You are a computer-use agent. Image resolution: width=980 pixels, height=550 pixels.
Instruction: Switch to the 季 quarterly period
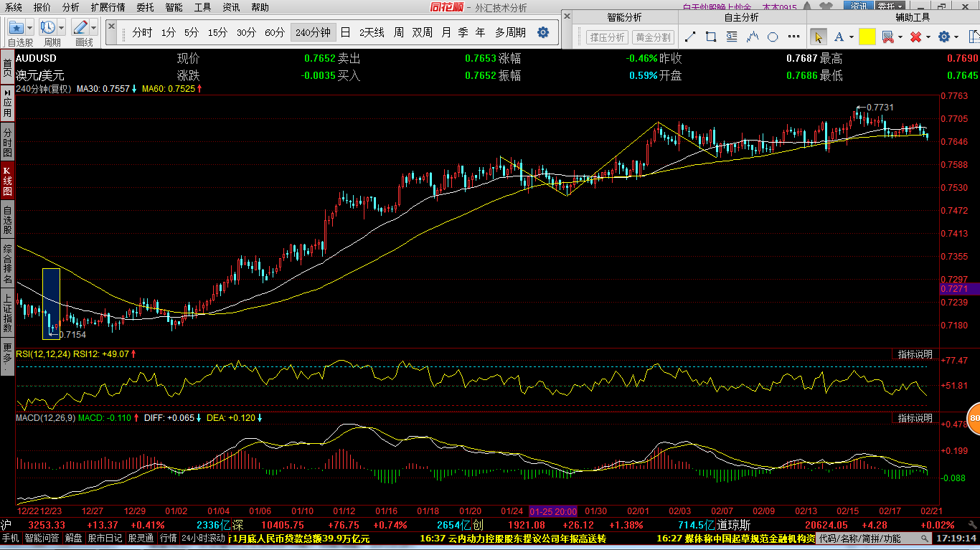[x=463, y=33]
